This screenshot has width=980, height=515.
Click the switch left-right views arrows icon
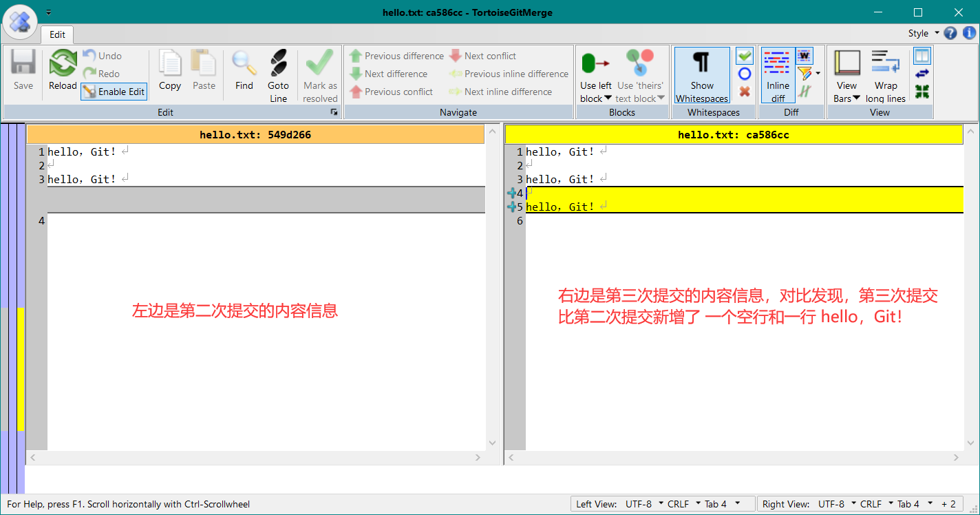(922, 74)
